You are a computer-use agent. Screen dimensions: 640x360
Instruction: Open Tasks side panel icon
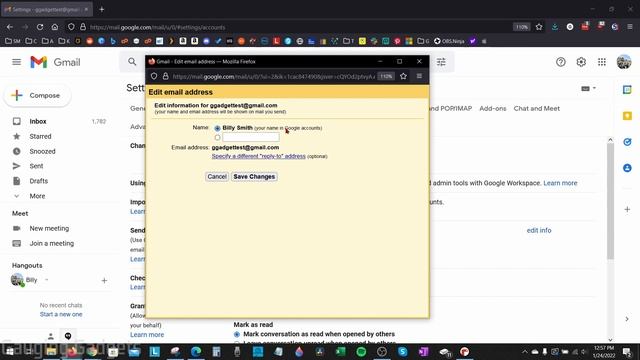coord(627,142)
